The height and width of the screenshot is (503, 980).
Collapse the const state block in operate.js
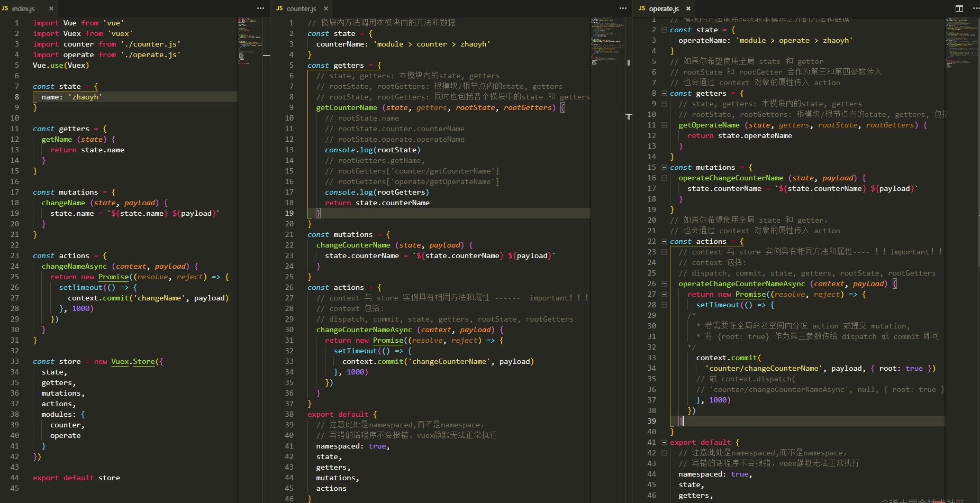tap(664, 30)
